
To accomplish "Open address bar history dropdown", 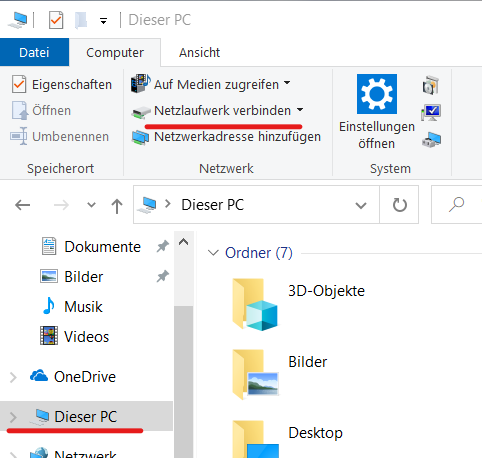I will (x=361, y=205).
